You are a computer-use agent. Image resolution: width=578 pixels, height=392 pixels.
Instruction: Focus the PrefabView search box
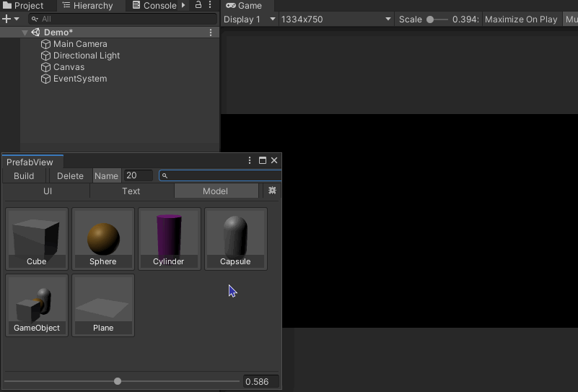click(x=220, y=175)
